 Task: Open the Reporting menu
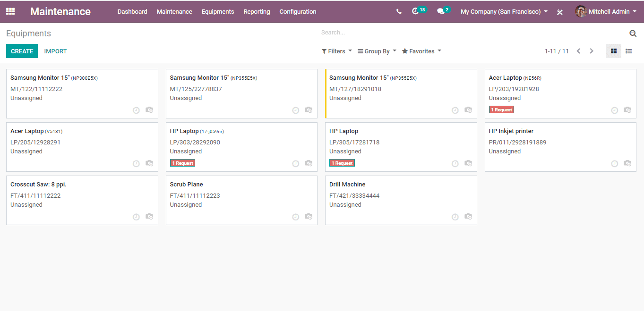257,11
